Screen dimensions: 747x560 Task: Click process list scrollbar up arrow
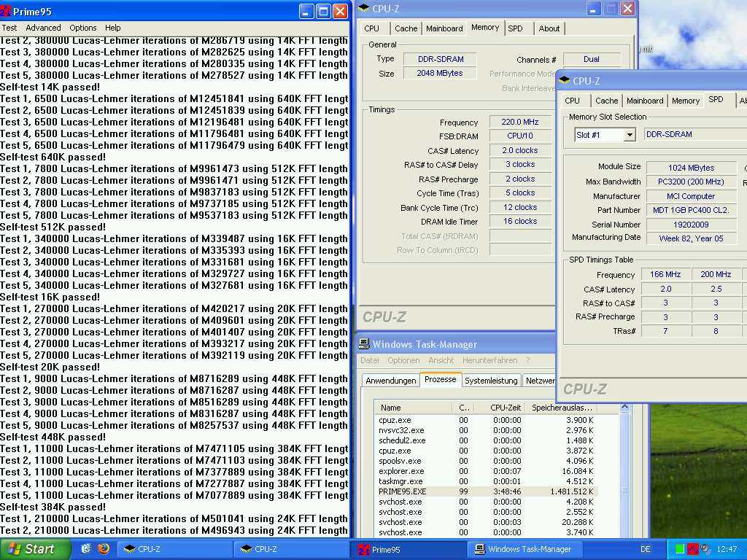click(624, 408)
